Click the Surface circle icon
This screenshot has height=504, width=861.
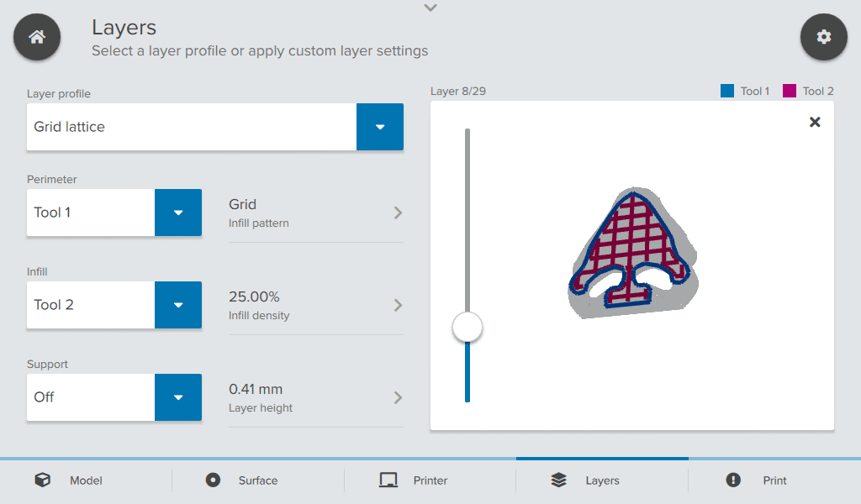click(x=213, y=480)
